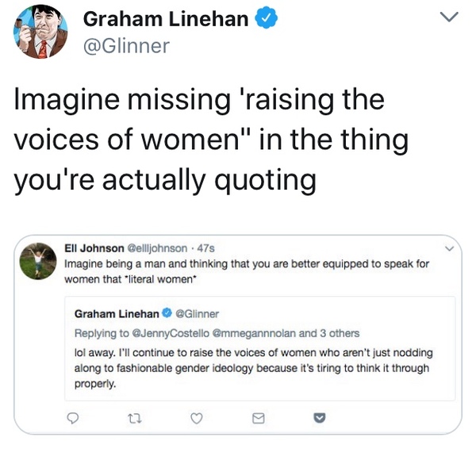This screenshot has width=476, height=453.
Task: Click the reply speech bubble icon
Action: [72, 417]
